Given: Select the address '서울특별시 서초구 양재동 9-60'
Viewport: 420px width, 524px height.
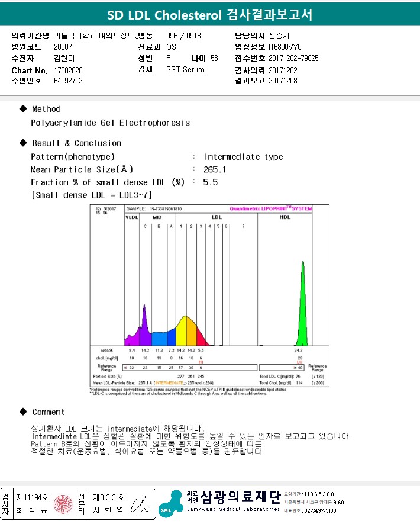Looking at the screenshot, I should [314, 502].
